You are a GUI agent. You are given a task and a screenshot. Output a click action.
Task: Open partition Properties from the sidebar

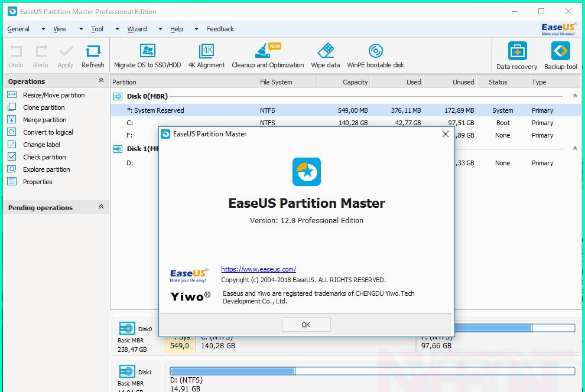tap(37, 182)
